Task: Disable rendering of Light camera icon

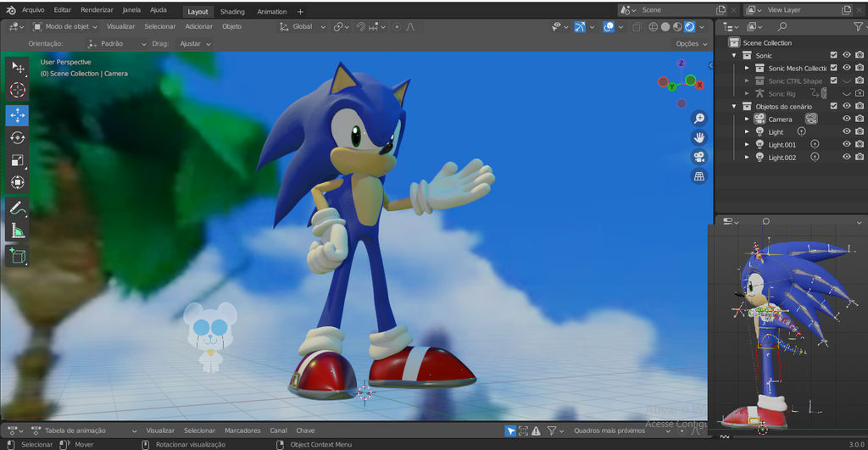Action: (x=860, y=131)
